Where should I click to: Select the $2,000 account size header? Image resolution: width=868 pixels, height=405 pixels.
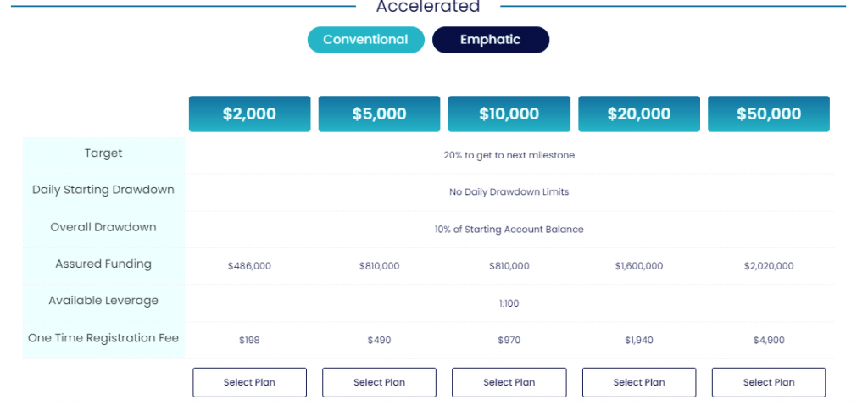(250, 114)
